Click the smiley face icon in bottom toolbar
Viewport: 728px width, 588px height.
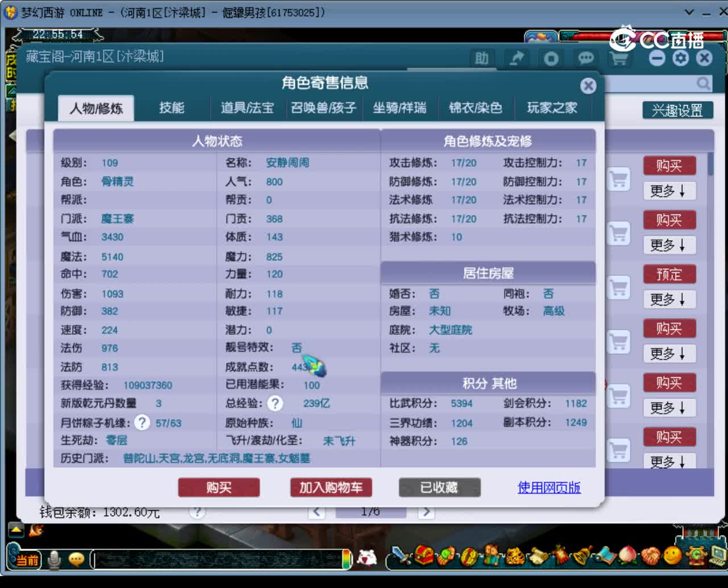click(x=672, y=556)
